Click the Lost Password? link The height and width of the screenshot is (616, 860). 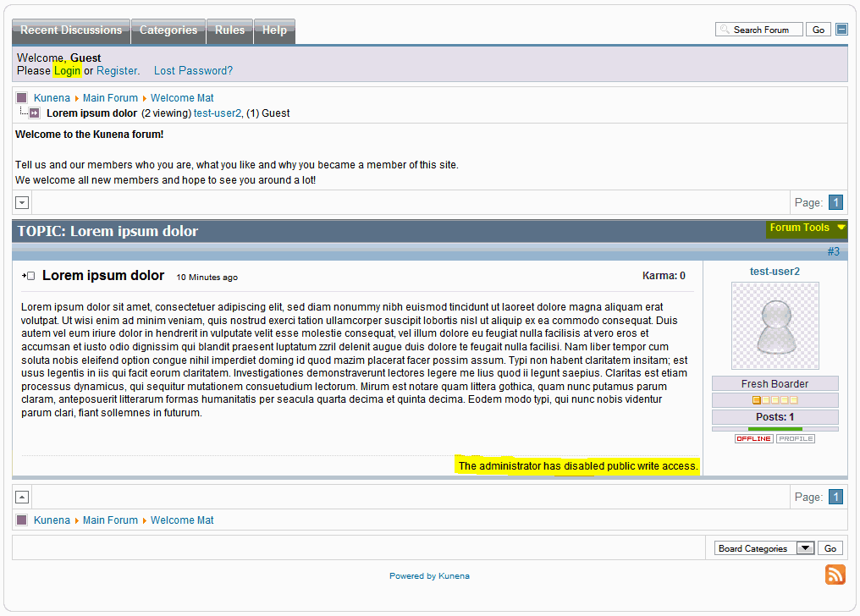coord(193,71)
